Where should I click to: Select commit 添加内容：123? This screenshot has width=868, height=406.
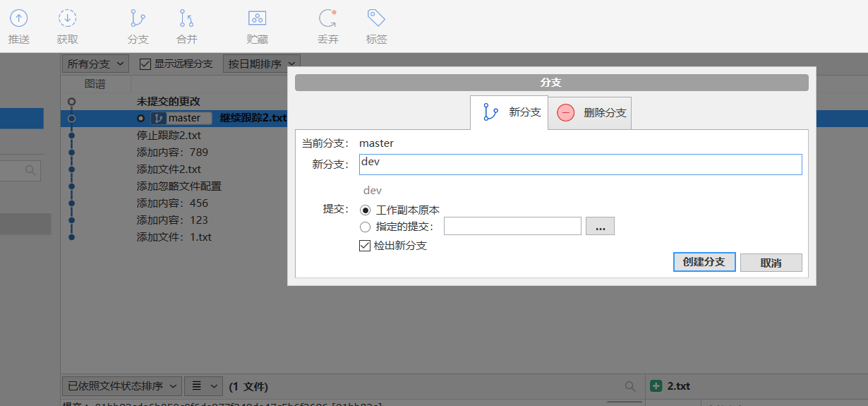tap(172, 220)
